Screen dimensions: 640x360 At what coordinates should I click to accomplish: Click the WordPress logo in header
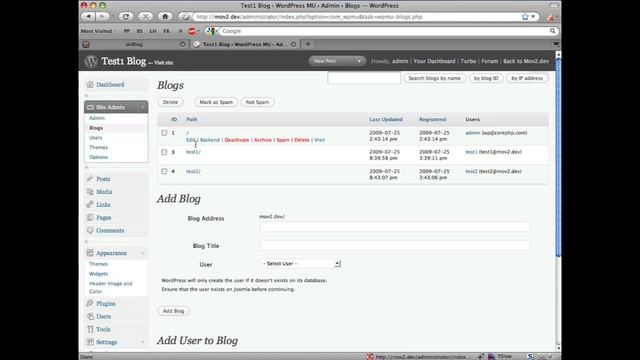click(91, 61)
